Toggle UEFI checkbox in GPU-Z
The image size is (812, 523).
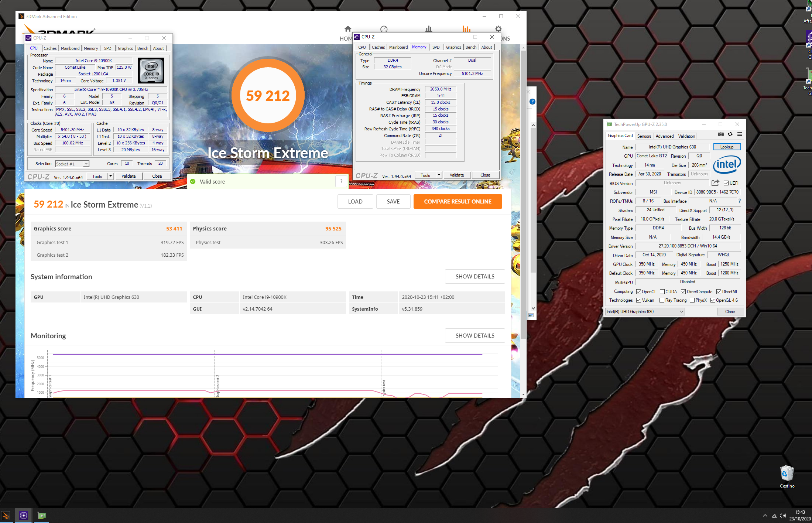pyautogui.click(x=726, y=183)
